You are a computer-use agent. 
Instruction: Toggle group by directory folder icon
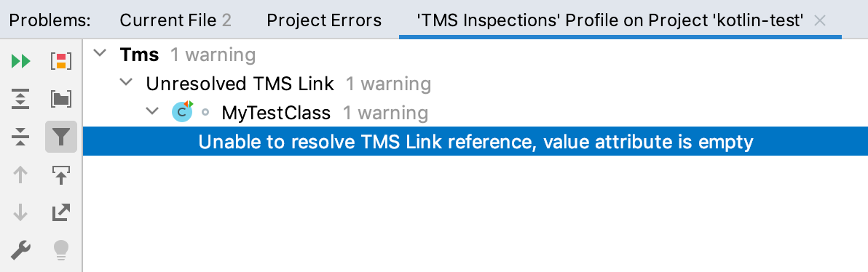coord(61,99)
